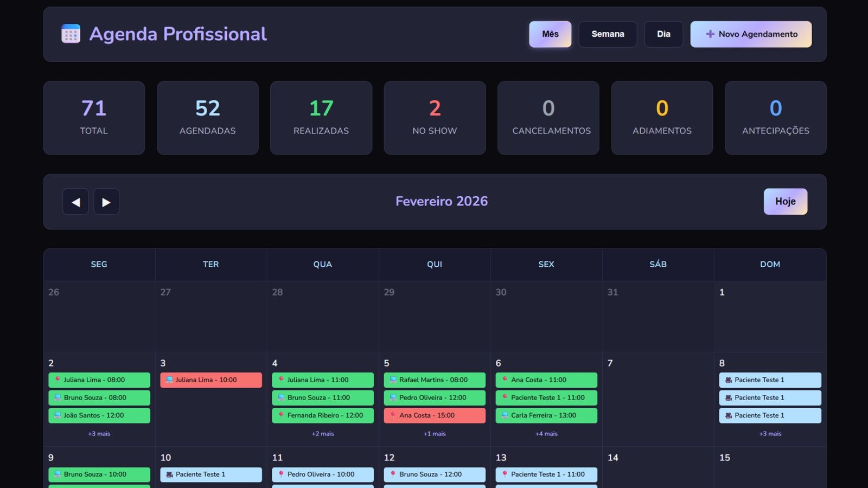Click the pin icon on Fernanda Ribeiro 12:00
This screenshot has height=488, width=868.
coord(282,415)
